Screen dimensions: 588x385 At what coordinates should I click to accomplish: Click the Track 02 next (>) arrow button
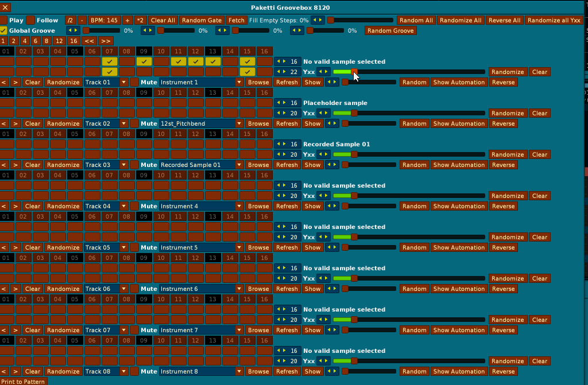16,123
